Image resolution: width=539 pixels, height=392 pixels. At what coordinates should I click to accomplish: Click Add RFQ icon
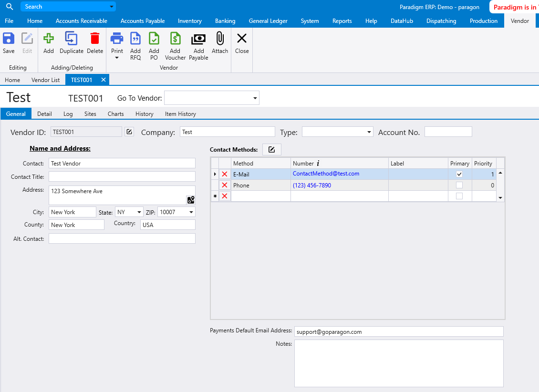[x=135, y=39]
